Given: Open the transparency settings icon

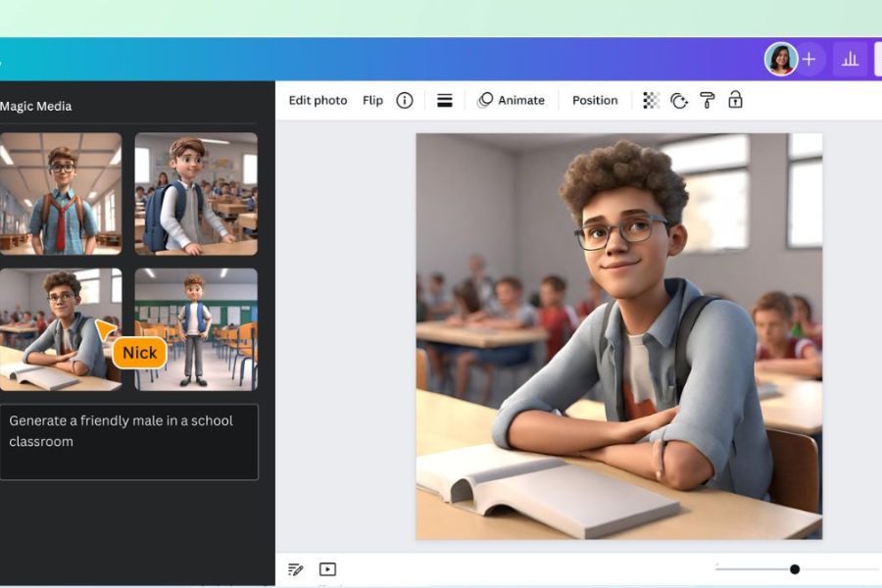Looking at the screenshot, I should (x=652, y=99).
